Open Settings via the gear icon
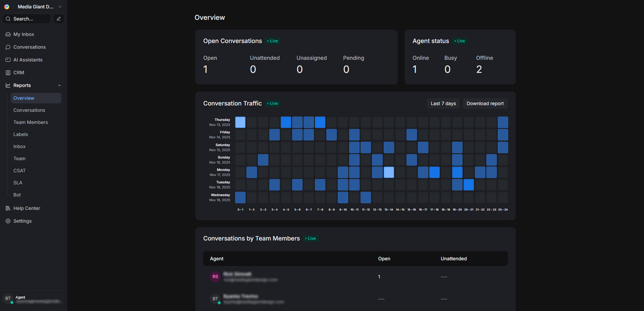 coord(8,221)
